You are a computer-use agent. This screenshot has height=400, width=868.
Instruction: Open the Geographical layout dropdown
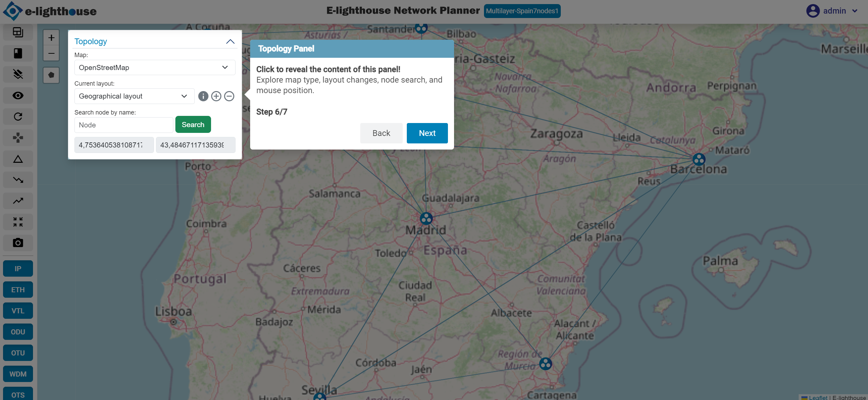134,96
